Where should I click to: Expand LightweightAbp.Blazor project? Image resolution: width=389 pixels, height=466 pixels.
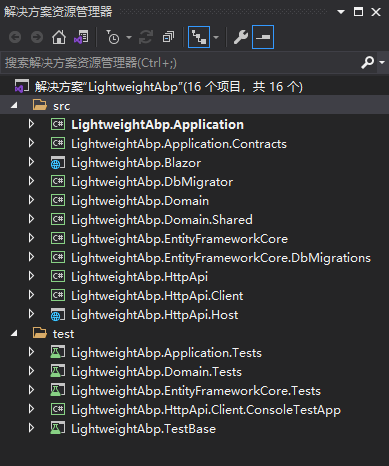[x=31, y=162]
